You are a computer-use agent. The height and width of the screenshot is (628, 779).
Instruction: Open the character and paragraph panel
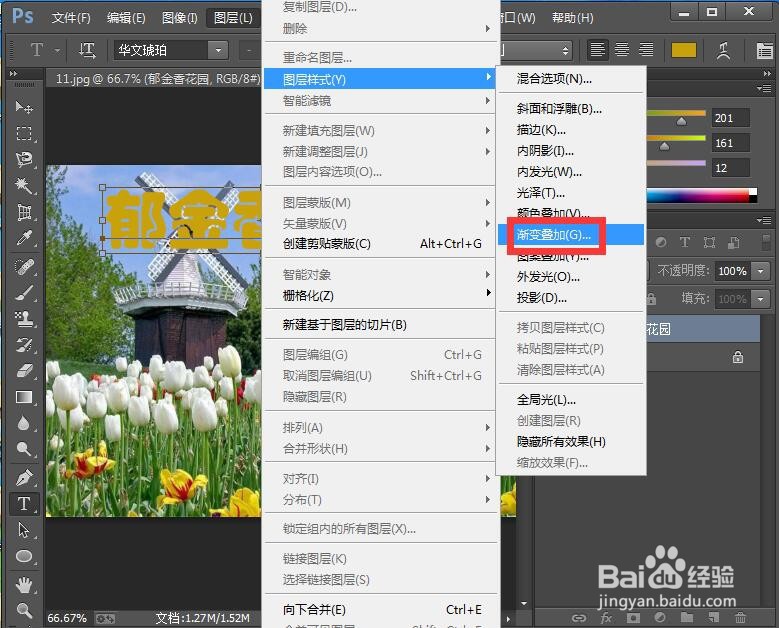pos(764,50)
